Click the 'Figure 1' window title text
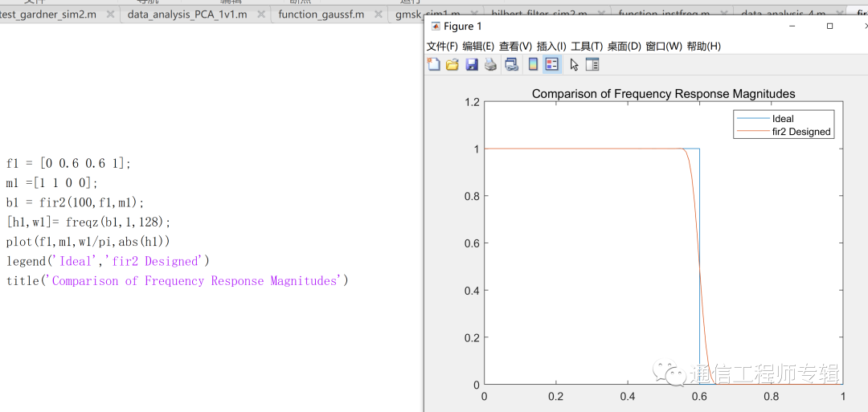Image resolution: width=868 pixels, height=412 pixels. tap(463, 26)
